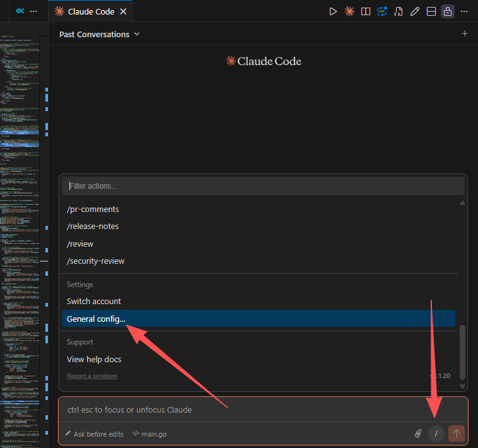This screenshot has height=448, width=478.
Task: Open Claude Code via orange starburst toolbar icon
Action: point(349,11)
